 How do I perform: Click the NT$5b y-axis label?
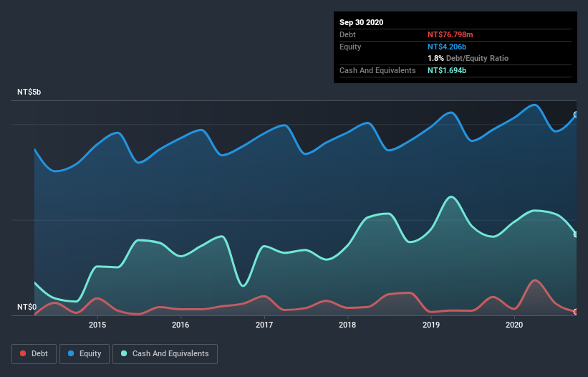pos(29,92)
